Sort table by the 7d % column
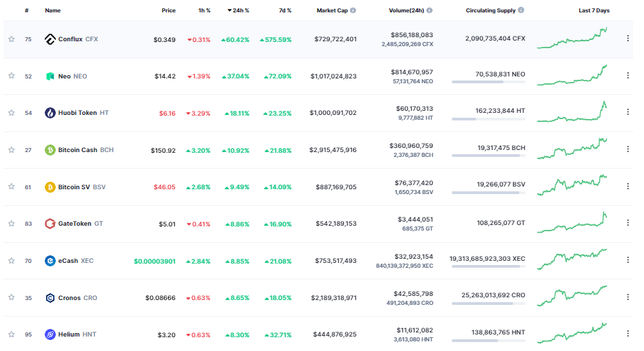The image size is (644, 351). [285, 10]
